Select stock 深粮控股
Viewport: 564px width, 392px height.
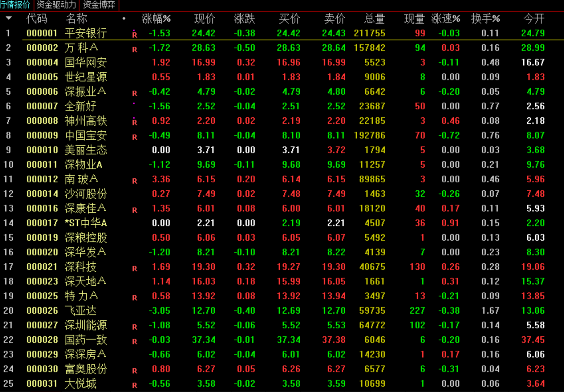pyautogui.click(x=86, y=238)
